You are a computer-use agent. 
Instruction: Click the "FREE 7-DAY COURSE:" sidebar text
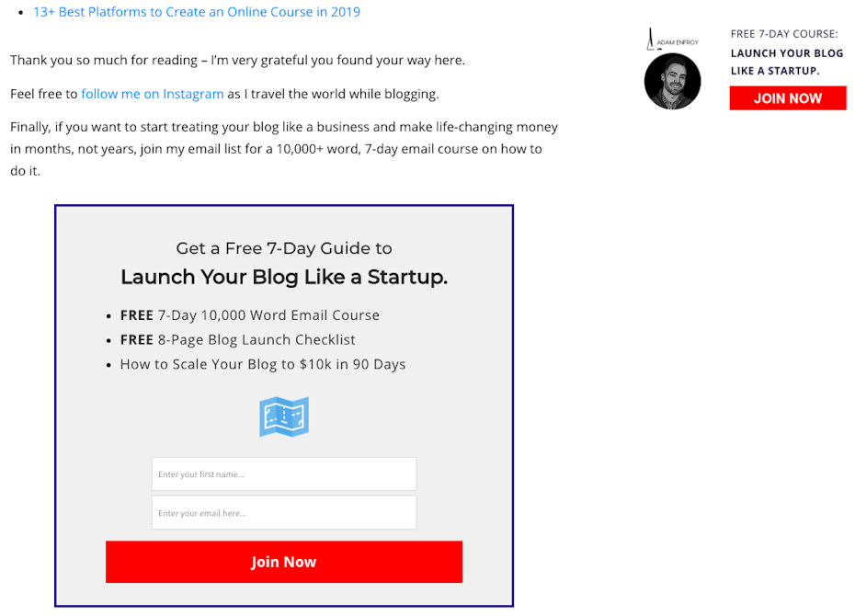pos(784,34)
